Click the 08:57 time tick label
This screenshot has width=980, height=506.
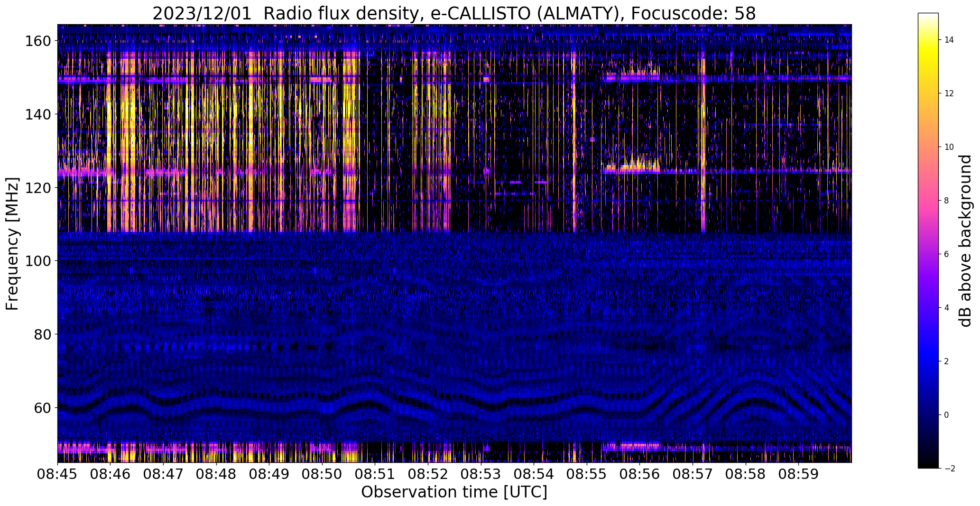tap(693, 474)
